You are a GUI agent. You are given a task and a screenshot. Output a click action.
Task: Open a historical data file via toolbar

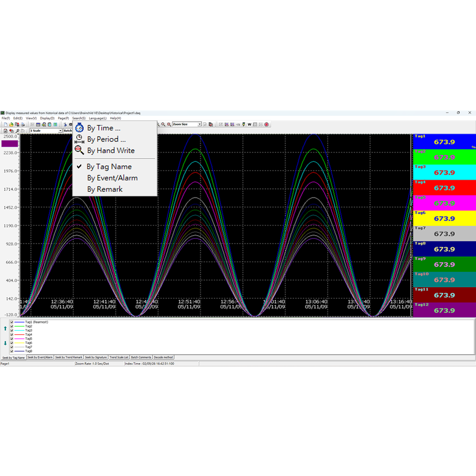tap(11, 125)
